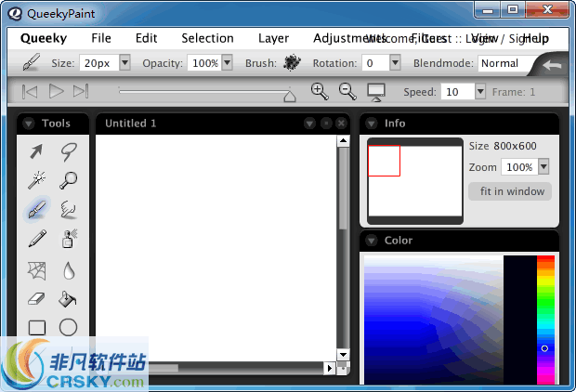Image resolution: width=576 pixels, height=392 pixels.
Task: Open the Help menu
Action: pos(536,38)
